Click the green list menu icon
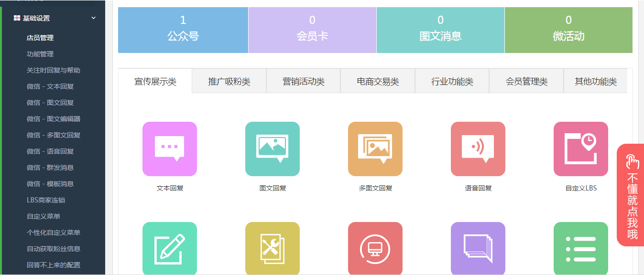644x275 pixels. tap(581, 248)
